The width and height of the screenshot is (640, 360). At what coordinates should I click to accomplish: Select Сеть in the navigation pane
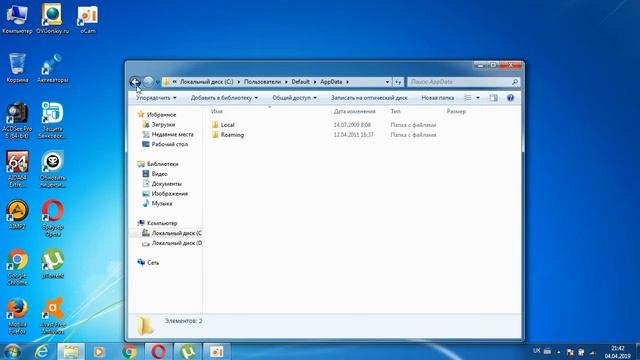pyautogui.click(x=153, y=263)
